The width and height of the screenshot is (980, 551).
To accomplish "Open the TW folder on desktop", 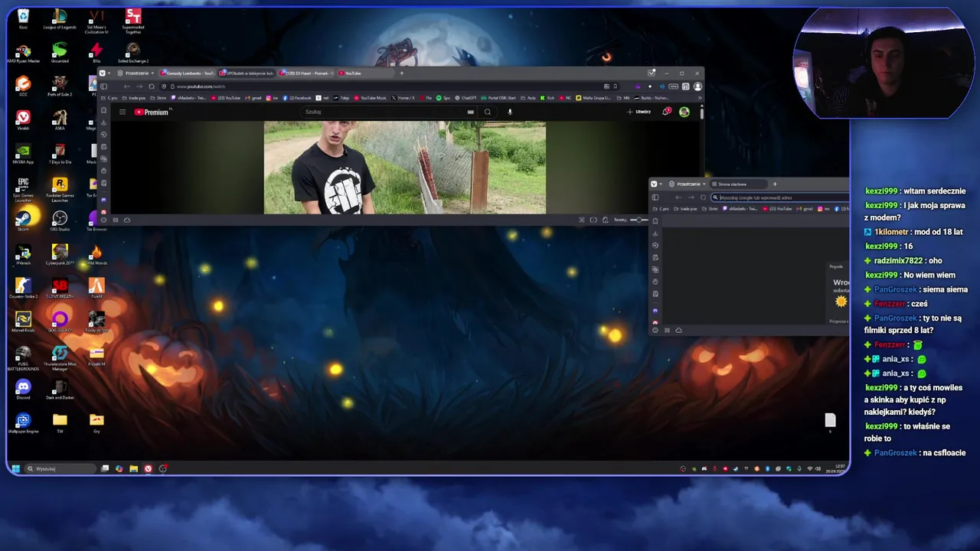I will [60, 422].
